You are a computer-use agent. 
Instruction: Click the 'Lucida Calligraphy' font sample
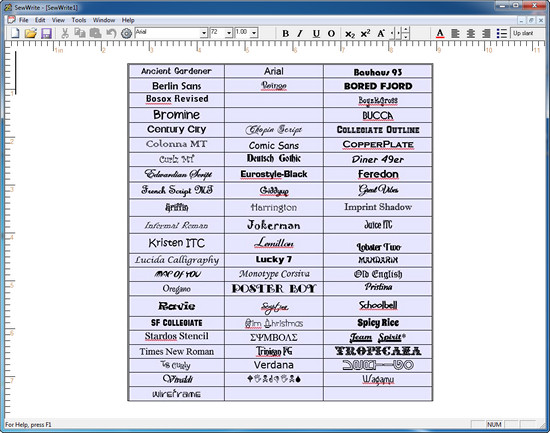[x=176, y=260]
